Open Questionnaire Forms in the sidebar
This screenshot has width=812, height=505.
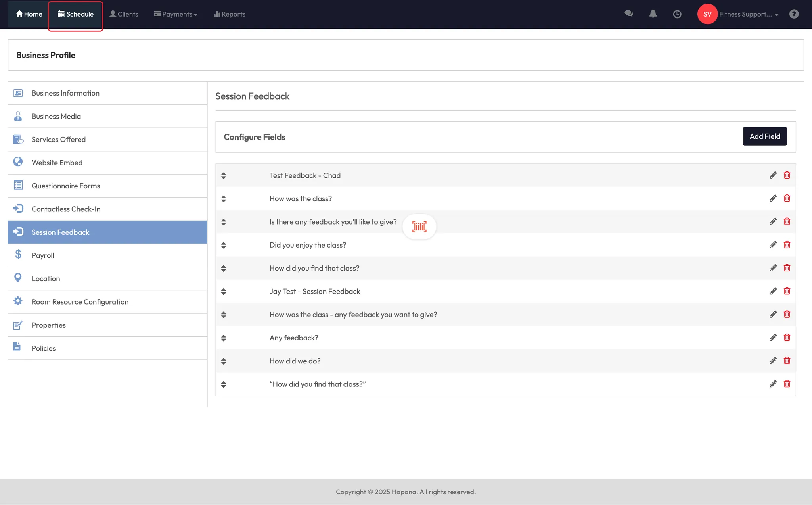click(x=66, y=186)
